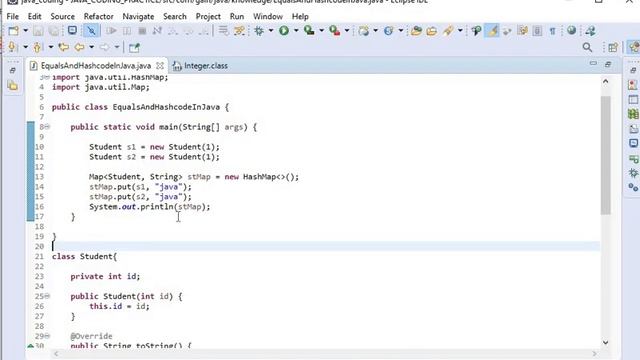Click the Terminate stop icon

coord(142,31)
